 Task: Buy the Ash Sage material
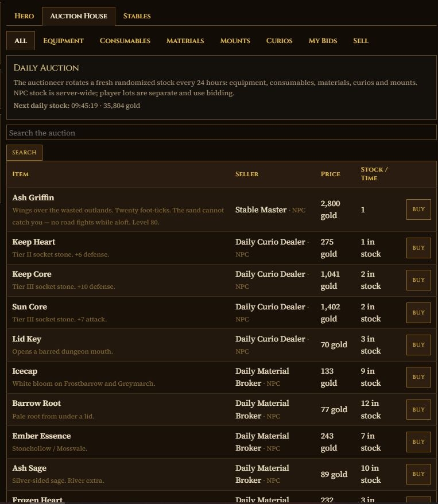coord(418,474)
